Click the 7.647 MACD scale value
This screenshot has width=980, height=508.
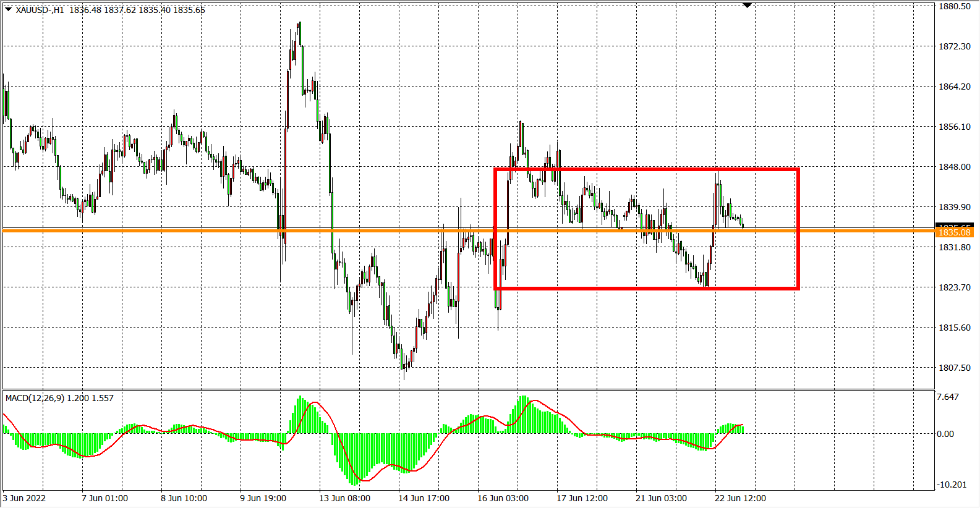click(948, 397)
